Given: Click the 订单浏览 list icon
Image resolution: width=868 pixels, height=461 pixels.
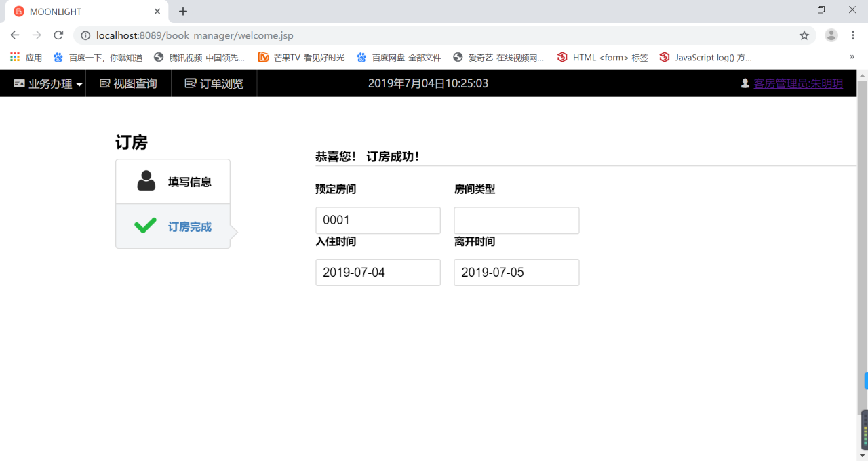Looking at the screenshot, I should 191,83.
